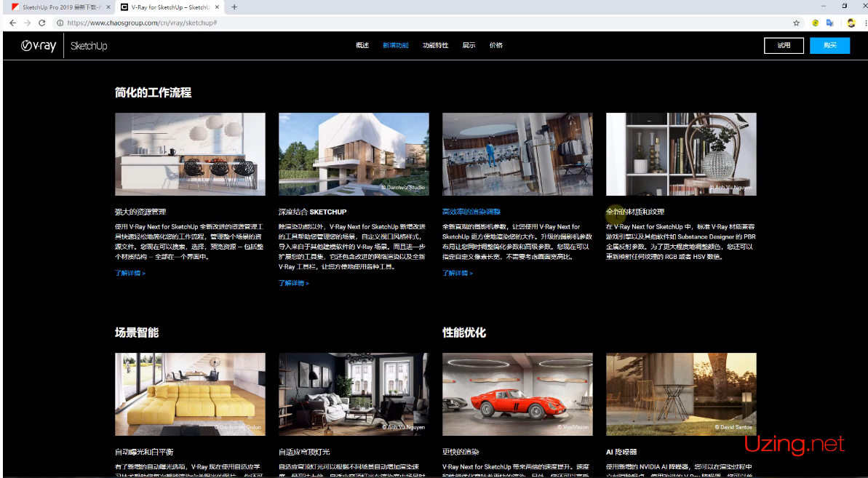
Task: Open a new browser tab with plus icon
Action: pyautogui.click(x=235, y=7)
